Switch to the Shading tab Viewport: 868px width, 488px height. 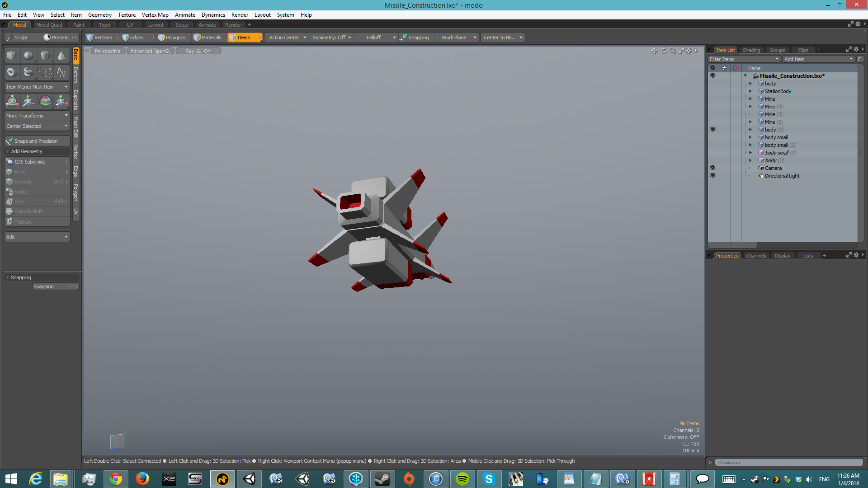(751, 50)
